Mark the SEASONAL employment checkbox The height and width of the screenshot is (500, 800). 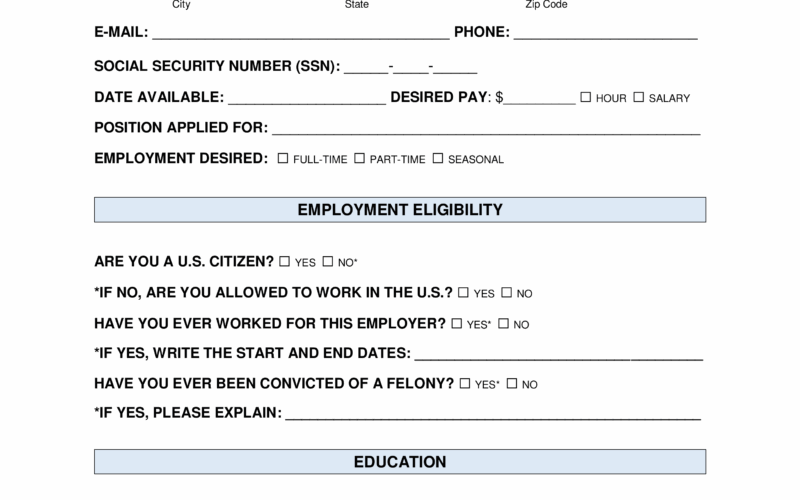[x=438, y=159]
